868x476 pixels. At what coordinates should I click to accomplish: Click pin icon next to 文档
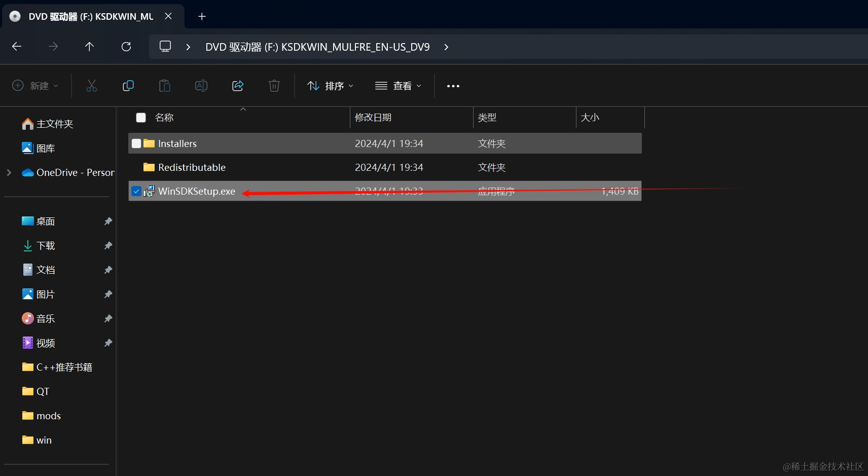[x=108, y=270]
